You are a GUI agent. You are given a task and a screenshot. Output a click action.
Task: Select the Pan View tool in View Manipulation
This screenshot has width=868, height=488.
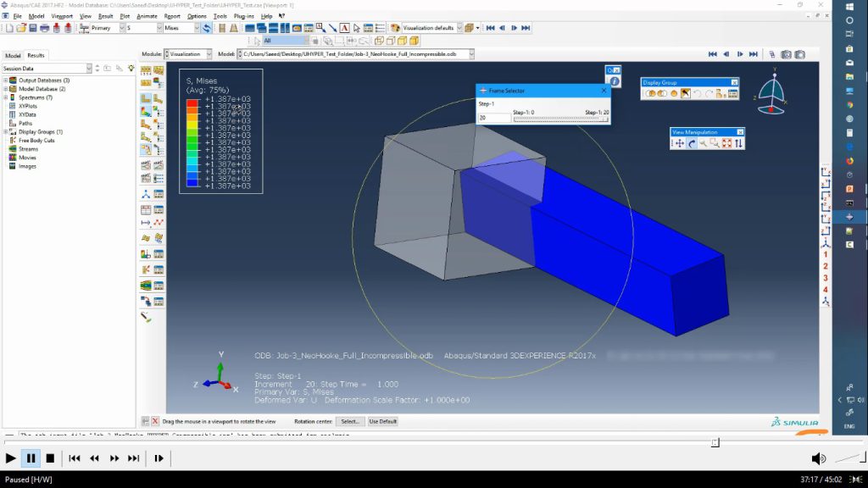coord(679,142)
